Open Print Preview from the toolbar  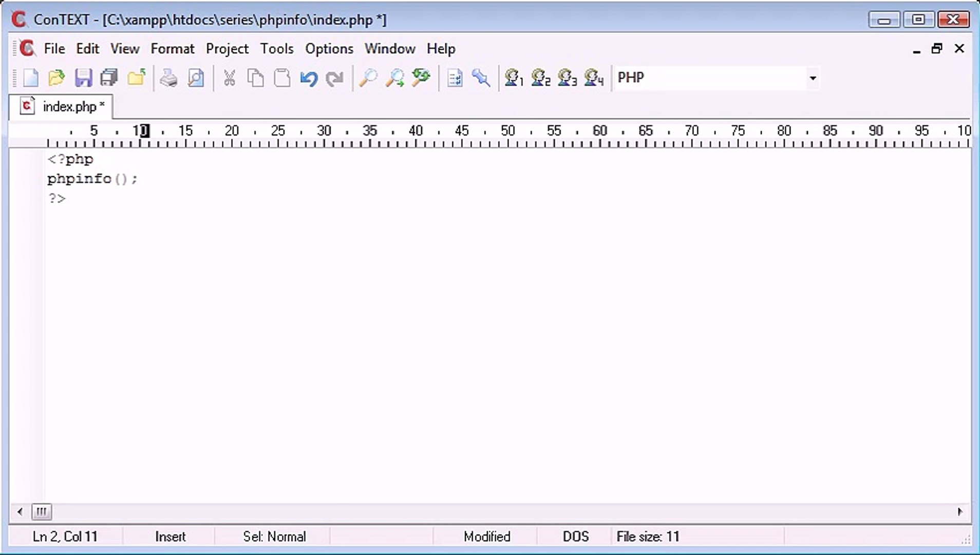[196, 78]
